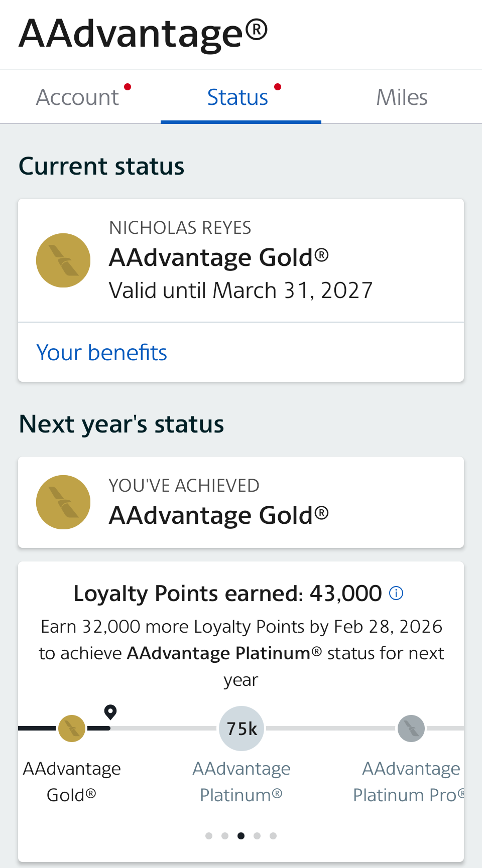Tap the 75k Platinum milestone circle
The height and width of the screenshot is (868, 482).
click(242, 729)
